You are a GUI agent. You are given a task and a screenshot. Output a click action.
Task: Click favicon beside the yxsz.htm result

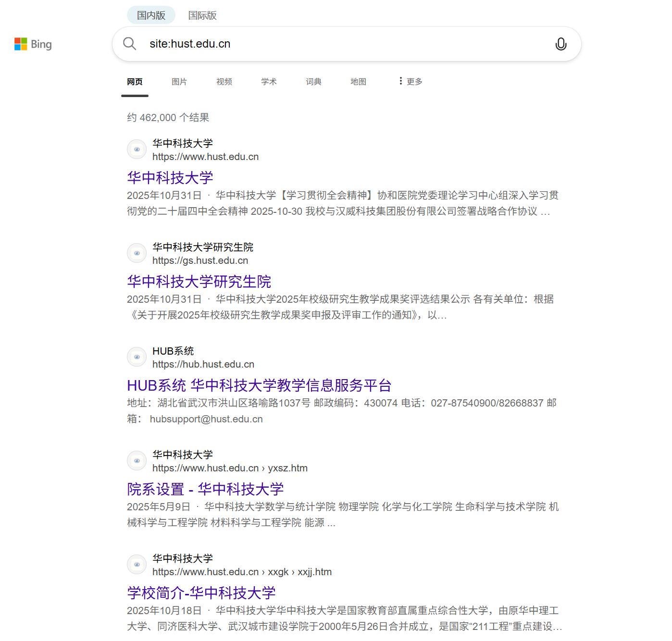click(x=137, y=461)
